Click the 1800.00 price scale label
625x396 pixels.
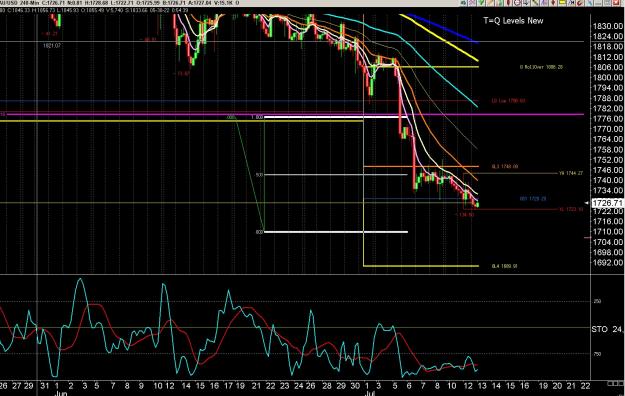pyautogui.click(x=607, y=78)
